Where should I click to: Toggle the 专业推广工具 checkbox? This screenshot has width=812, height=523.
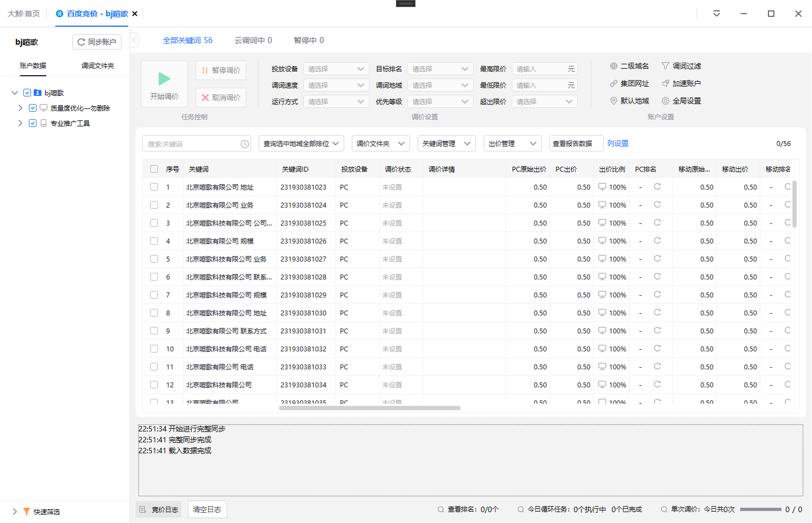click(33, 123)
